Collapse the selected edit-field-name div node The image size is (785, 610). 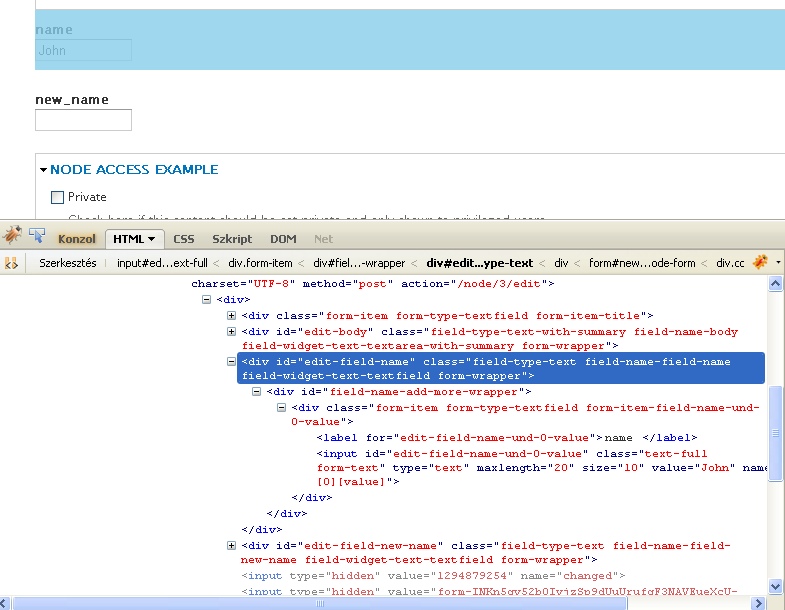[232, 362]
